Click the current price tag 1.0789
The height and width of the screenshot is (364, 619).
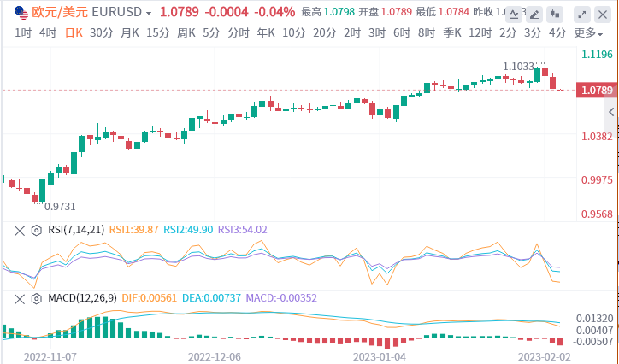point(596,91)
